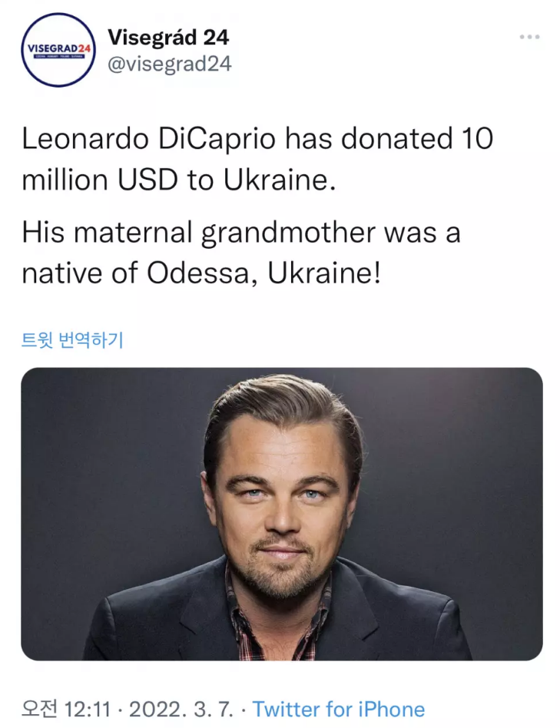Click the word "native" in the tweet

click(60, 273)
